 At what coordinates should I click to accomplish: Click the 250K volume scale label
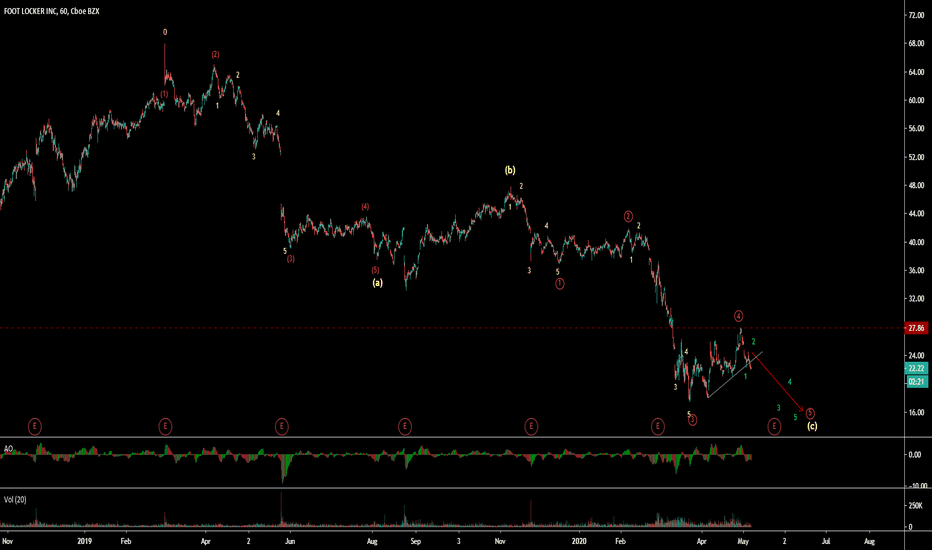[916, 505]
